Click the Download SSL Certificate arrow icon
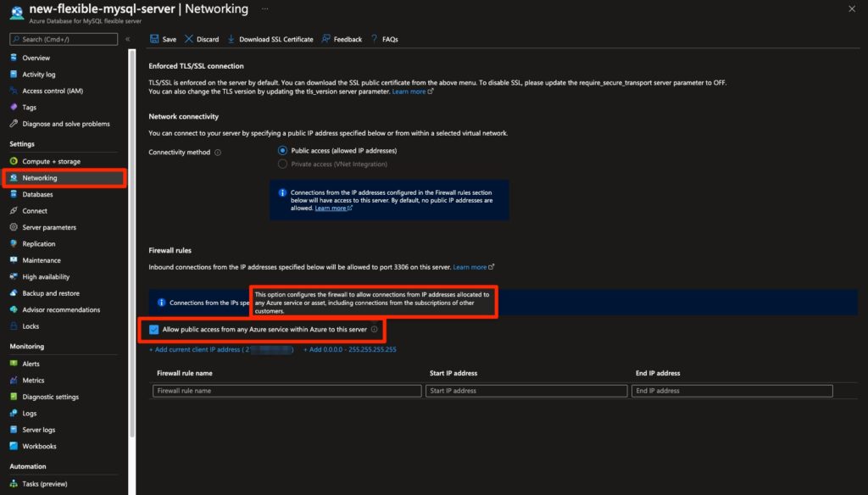 pos(231,39)
